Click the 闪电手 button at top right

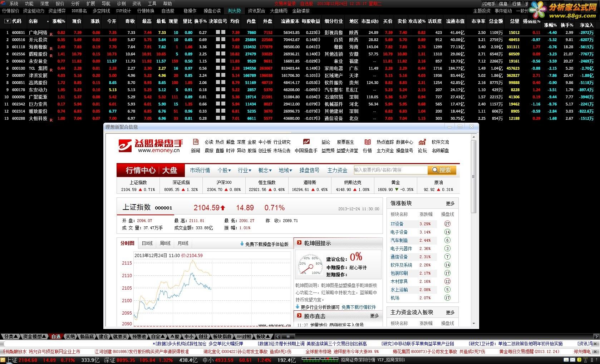(x=489, y=4)
